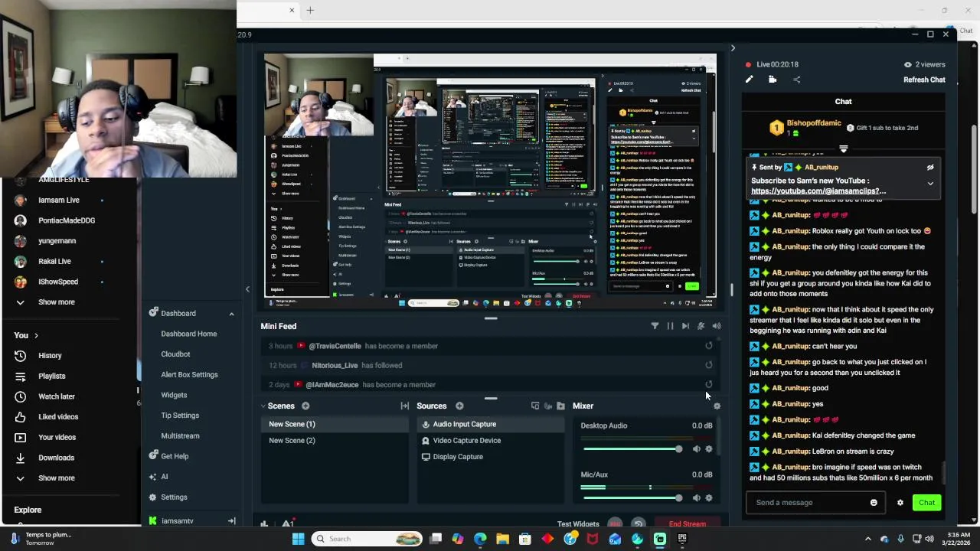Open Windows Start menu
980x551 pixels.
[298, 539]
